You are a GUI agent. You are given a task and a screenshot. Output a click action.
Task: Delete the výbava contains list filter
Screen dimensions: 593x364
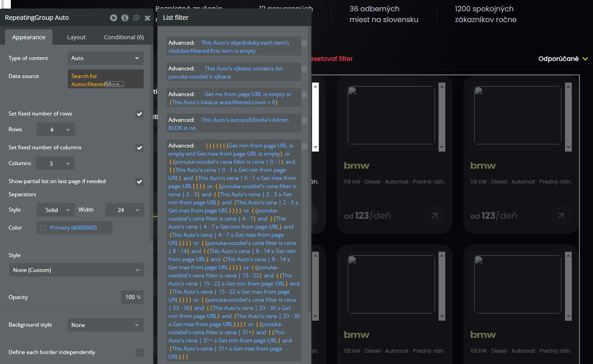click(304, 69)
